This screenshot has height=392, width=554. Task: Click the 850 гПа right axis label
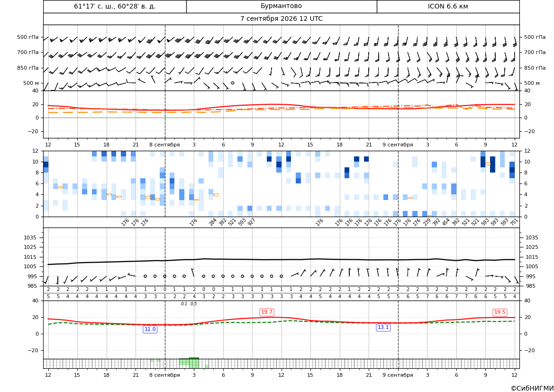point(535,68)
